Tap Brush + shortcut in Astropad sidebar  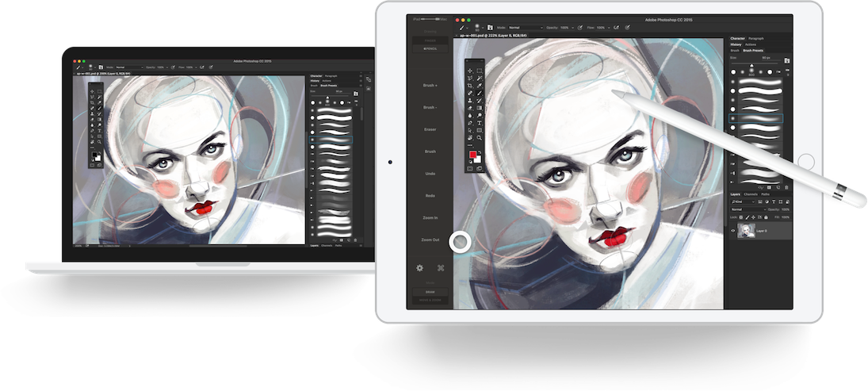pos(430,86)
